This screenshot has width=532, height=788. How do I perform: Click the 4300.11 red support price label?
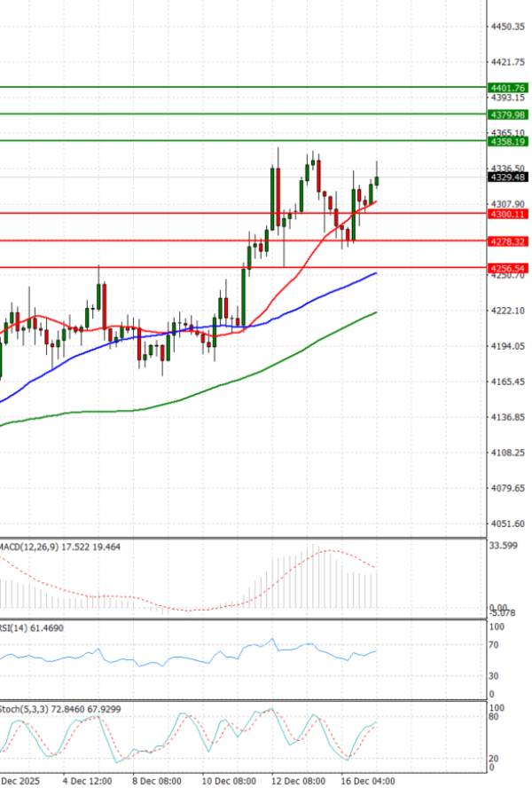pyautogui.click(x=508, y=214)
